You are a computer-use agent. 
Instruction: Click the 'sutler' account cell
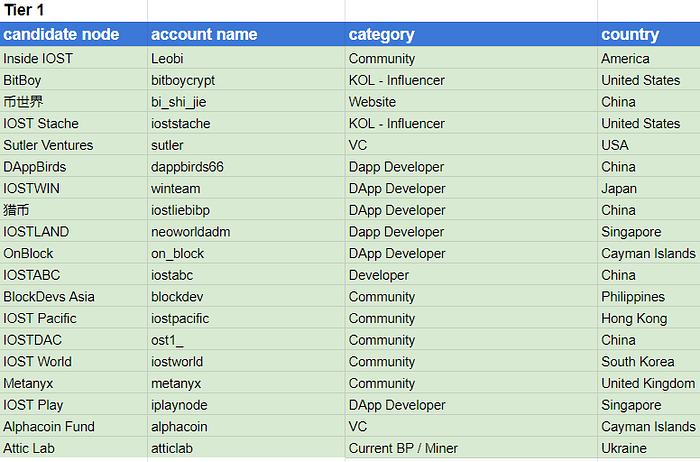246,145
